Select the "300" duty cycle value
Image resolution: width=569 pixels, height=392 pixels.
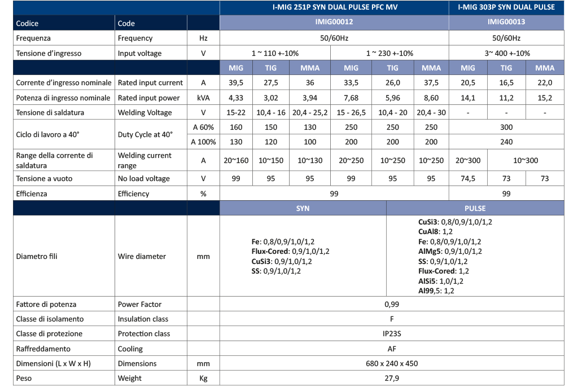(506, 127)
